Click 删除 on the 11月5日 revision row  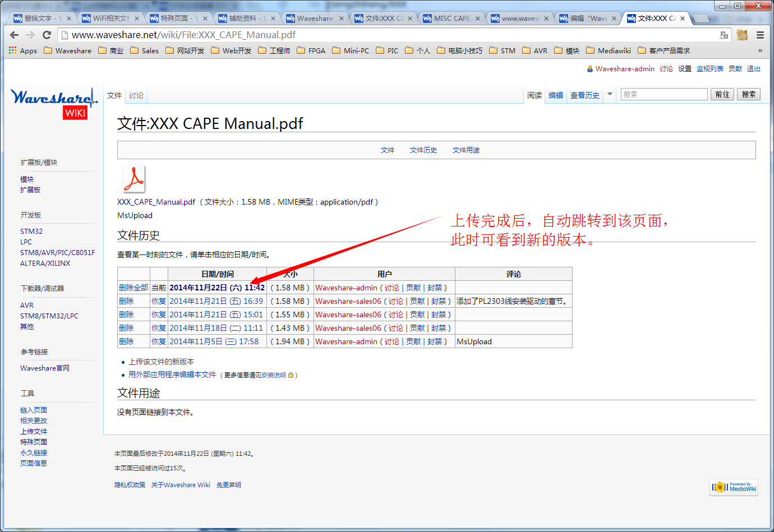click(126, 341)
